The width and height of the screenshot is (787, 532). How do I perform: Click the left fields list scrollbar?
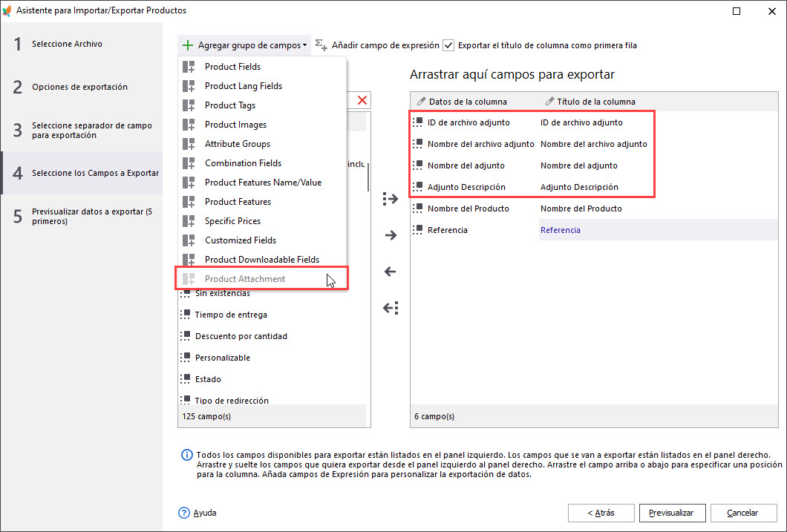coord(368,177)
